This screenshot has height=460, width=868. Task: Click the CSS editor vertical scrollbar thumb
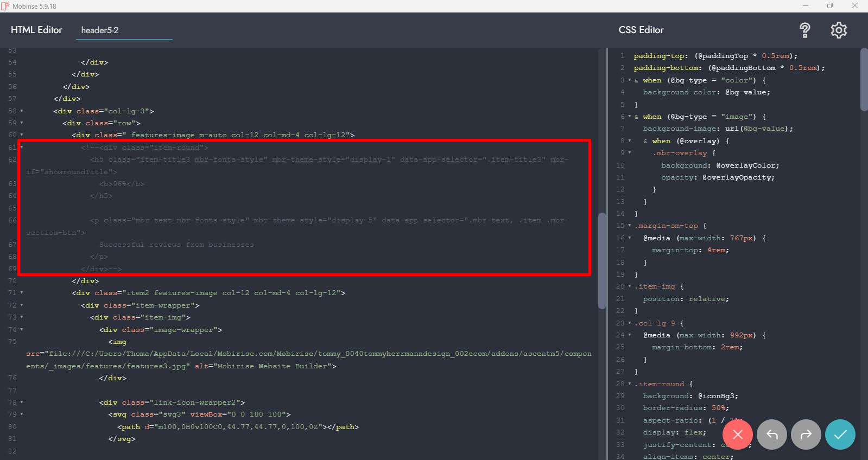(864, 80)
